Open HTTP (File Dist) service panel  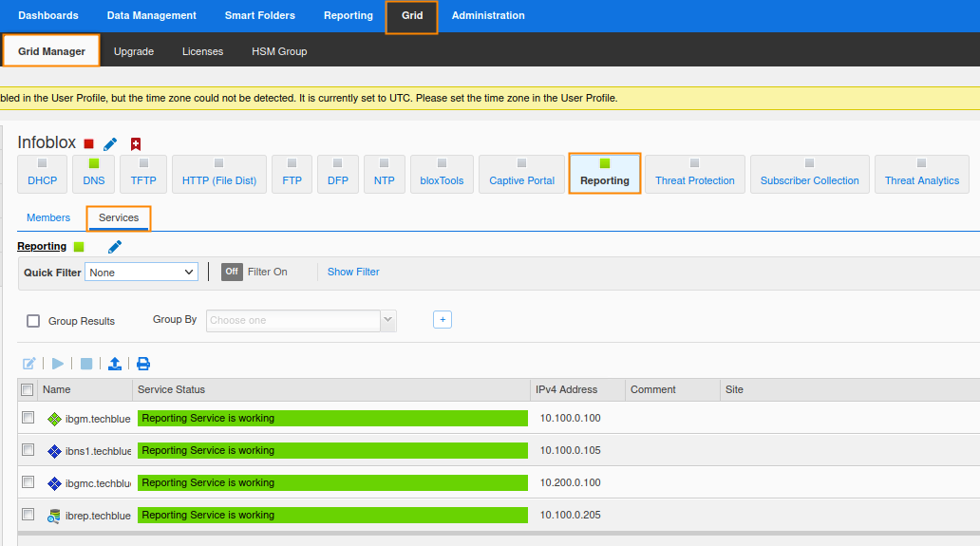pyautogui.click(x=219, y=175)
